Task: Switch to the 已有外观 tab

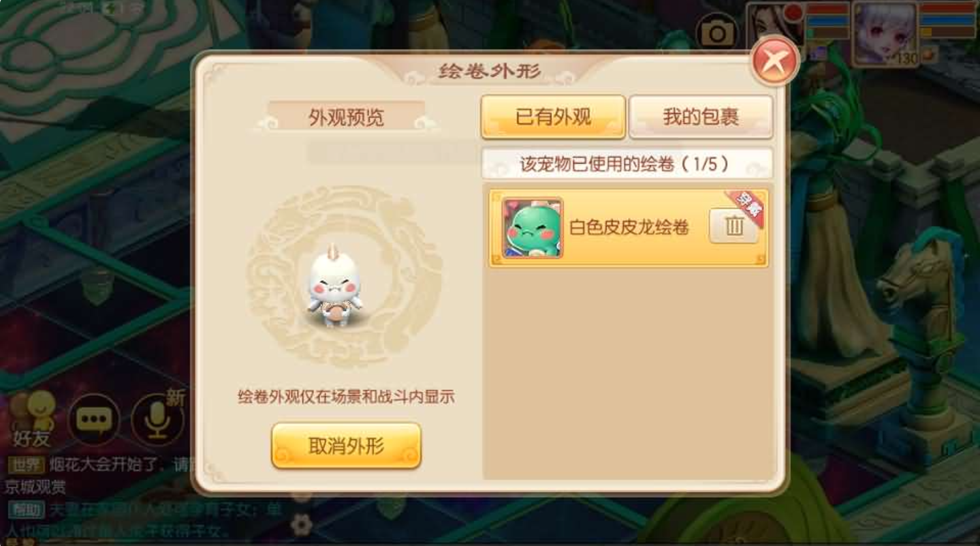Action: (x=553, y=117)
